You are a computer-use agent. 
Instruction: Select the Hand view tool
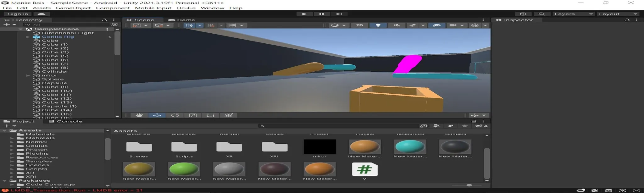[139, 115]
